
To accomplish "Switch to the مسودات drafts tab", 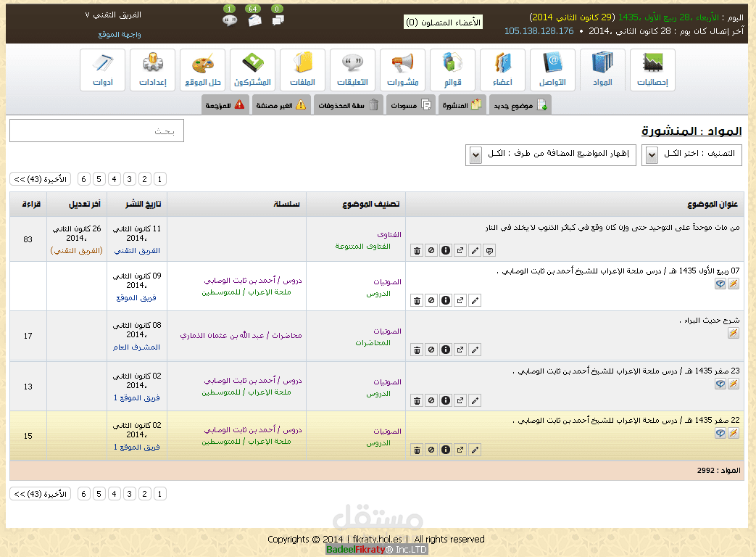I will (411, 105).
